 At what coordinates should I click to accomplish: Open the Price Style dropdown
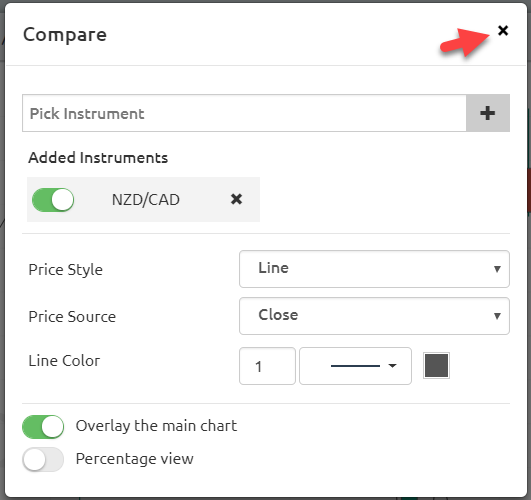pyautogui.click(x=374, y=269)
